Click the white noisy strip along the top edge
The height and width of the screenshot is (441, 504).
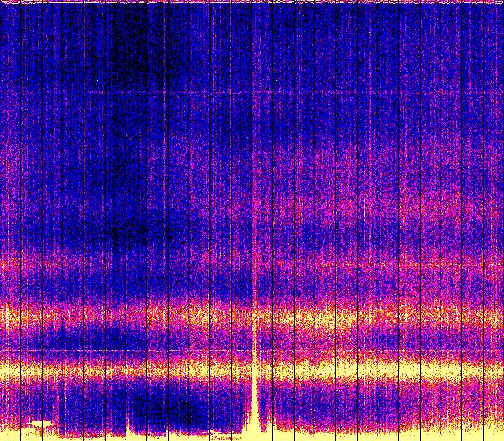[252, 2]
